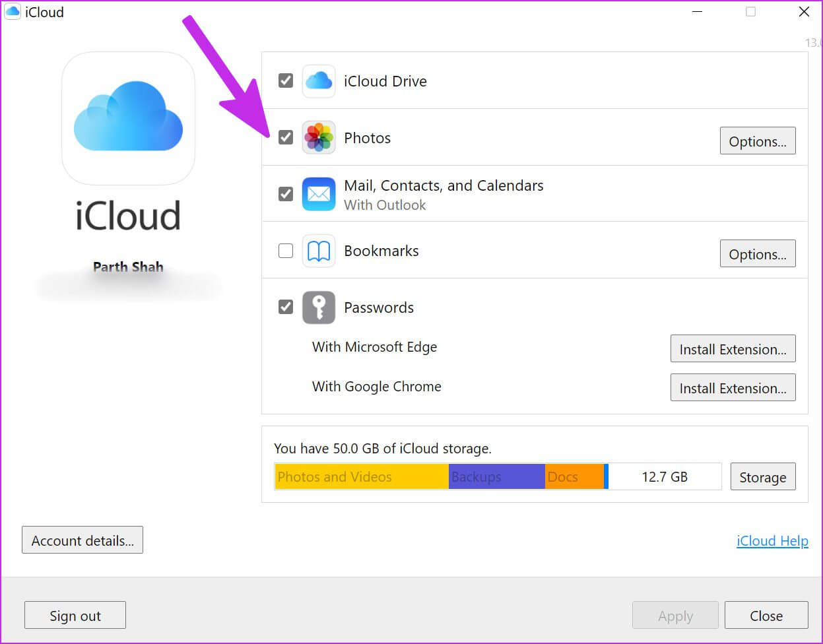The height and width of the screenshot is (644, 823).
Task: Click the With Google Chrome text
Action: (377, 387)
